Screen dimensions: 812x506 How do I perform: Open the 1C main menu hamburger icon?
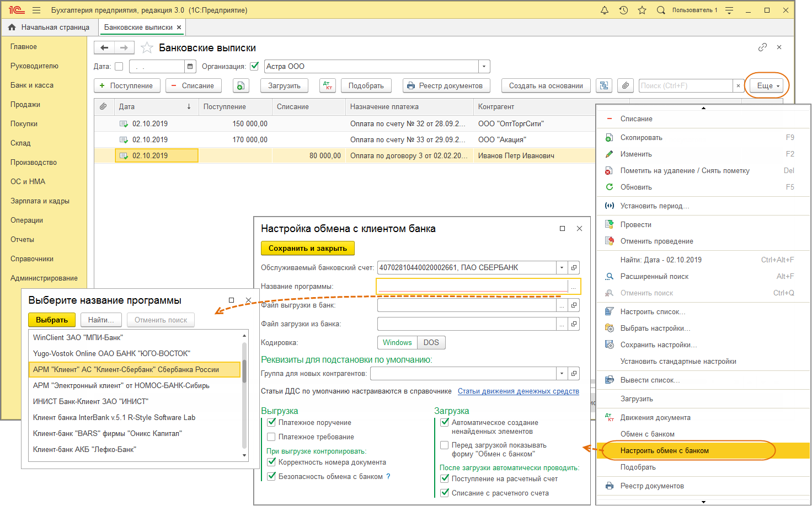(x=36, y=10)
